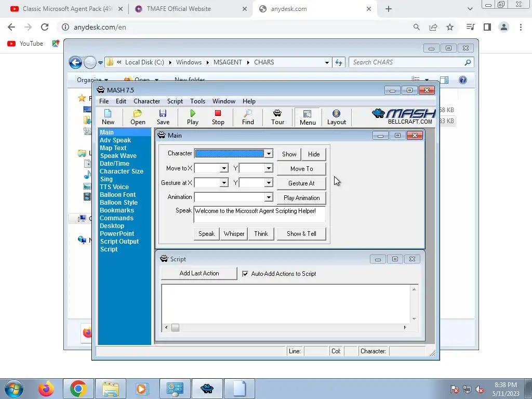Open Chrome's tab search dropdown
532x399 pixels.
click(470, 9)
